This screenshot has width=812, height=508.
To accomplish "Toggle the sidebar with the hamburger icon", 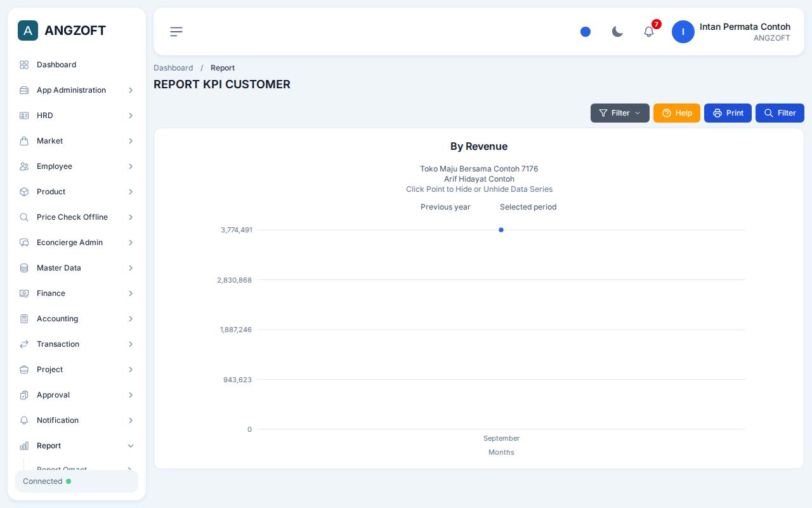I will [176, 32].
